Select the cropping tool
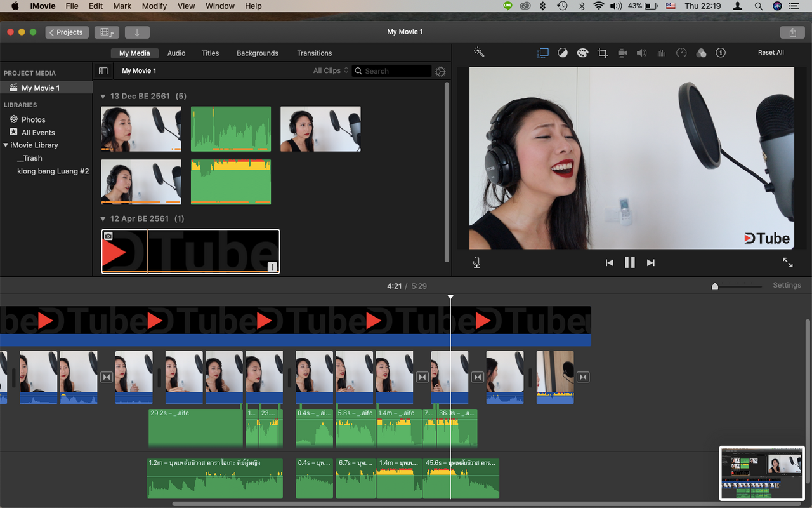Screen dimensions: 812x508 (603, 53)
